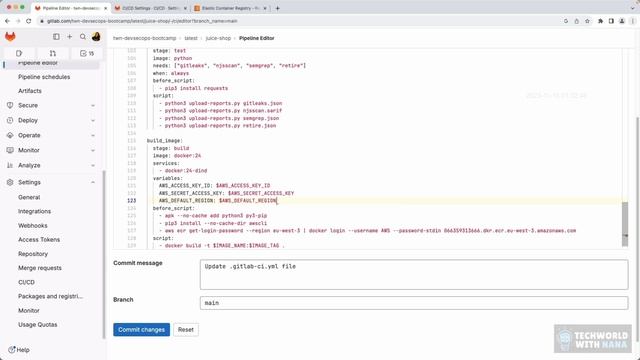Viewport: 640px width, 360px height.
Task: Expand the Deploy section chevron
Action: coord(93,120)
